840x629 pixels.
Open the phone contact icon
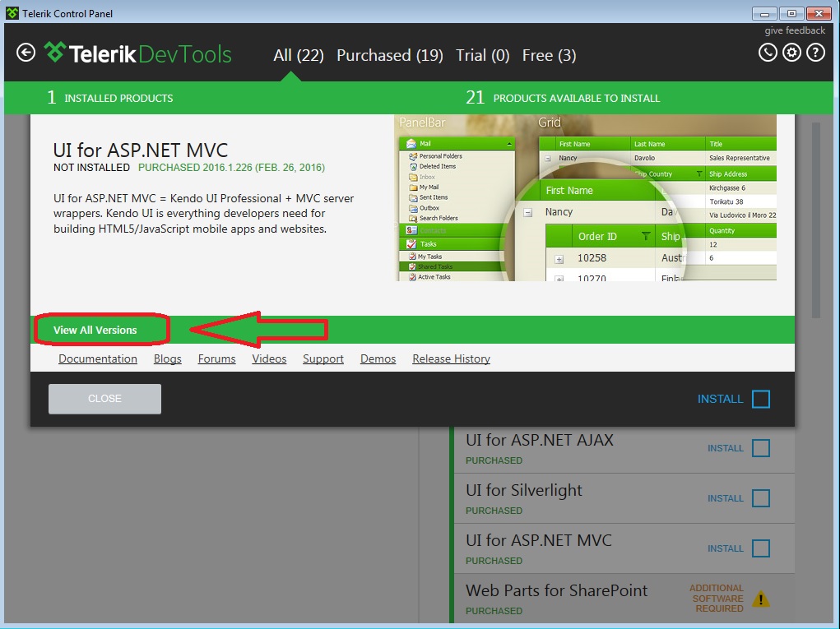(768, 53)
